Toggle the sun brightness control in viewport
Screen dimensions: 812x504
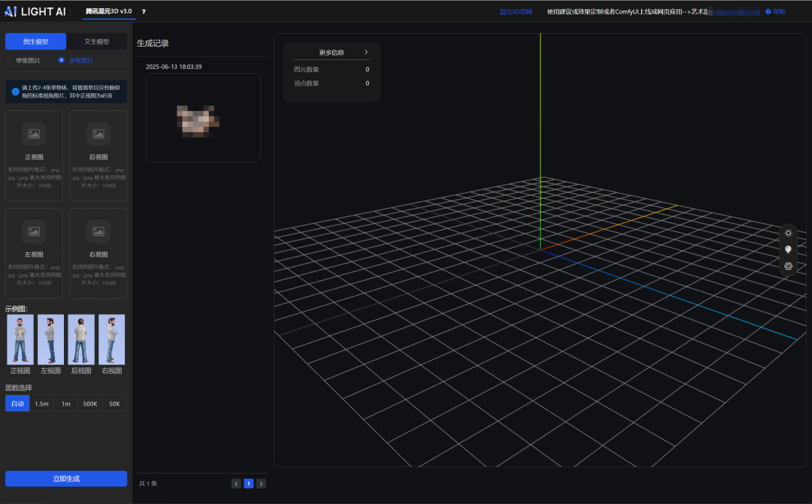click(x=788, y=233)
